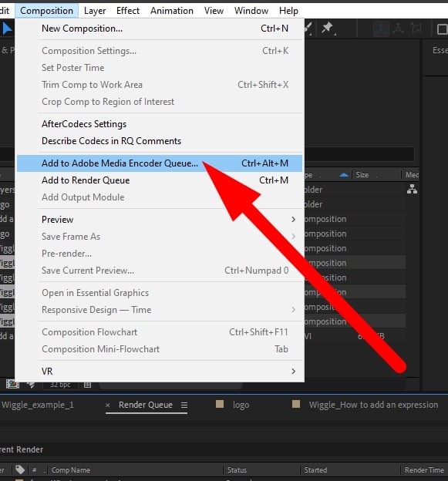Toggle the blue sort arrow in Project columns
Viewport: 448px width, 481px height.
point(344,175)
